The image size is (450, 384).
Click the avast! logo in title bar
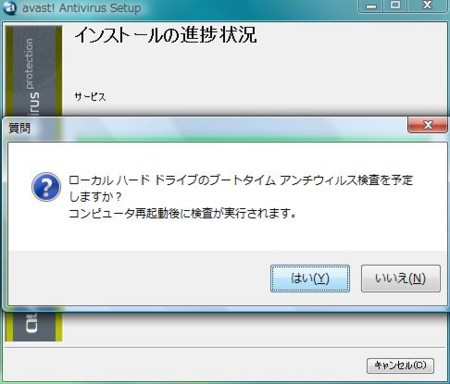pyautogui.click(x=9, y=8)
